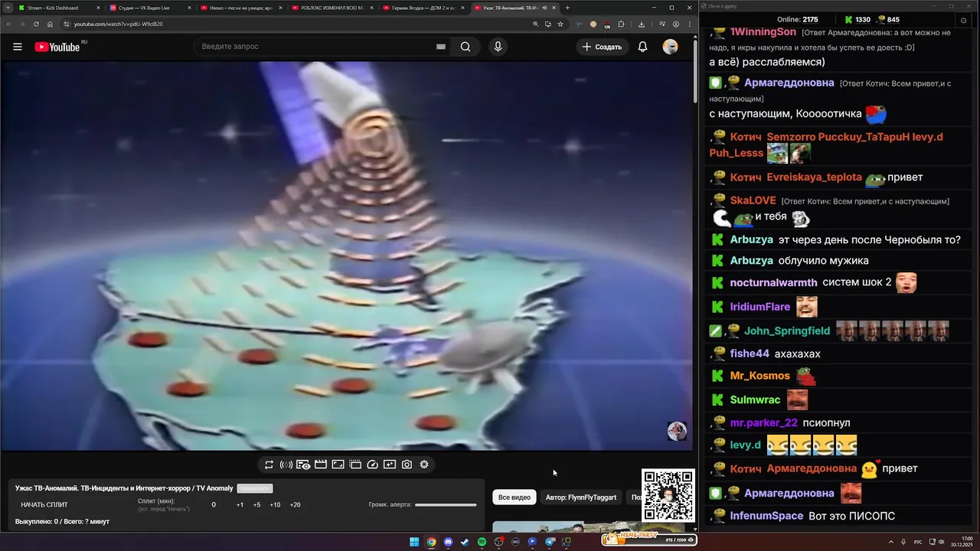Image resolution: width=980 pixels, height=551 pixels.
Task: Click the dotted-top window icon in the player toolbar
Action: click(x=355, y=465)
